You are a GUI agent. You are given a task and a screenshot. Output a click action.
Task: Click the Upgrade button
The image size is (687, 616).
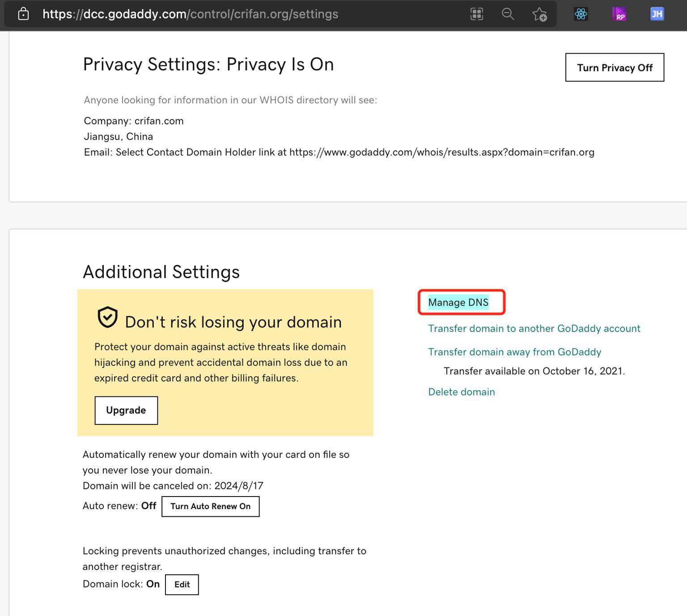pos(126,410)
